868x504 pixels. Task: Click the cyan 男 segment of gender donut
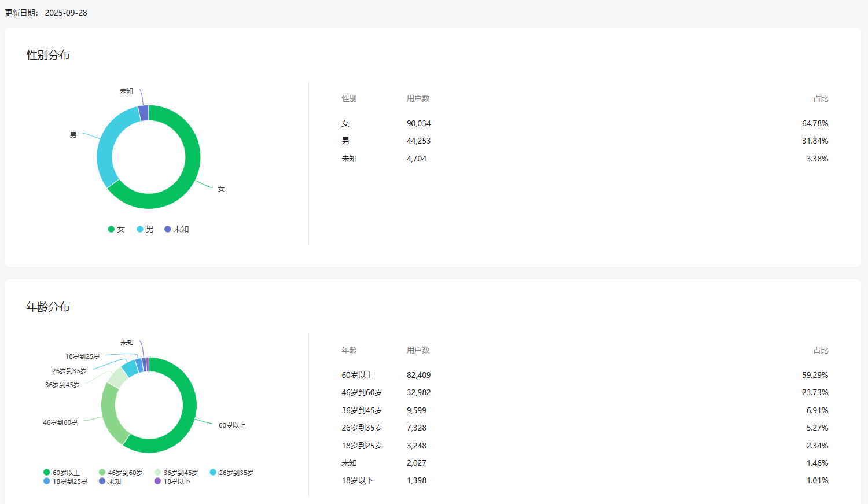point(106,145)
